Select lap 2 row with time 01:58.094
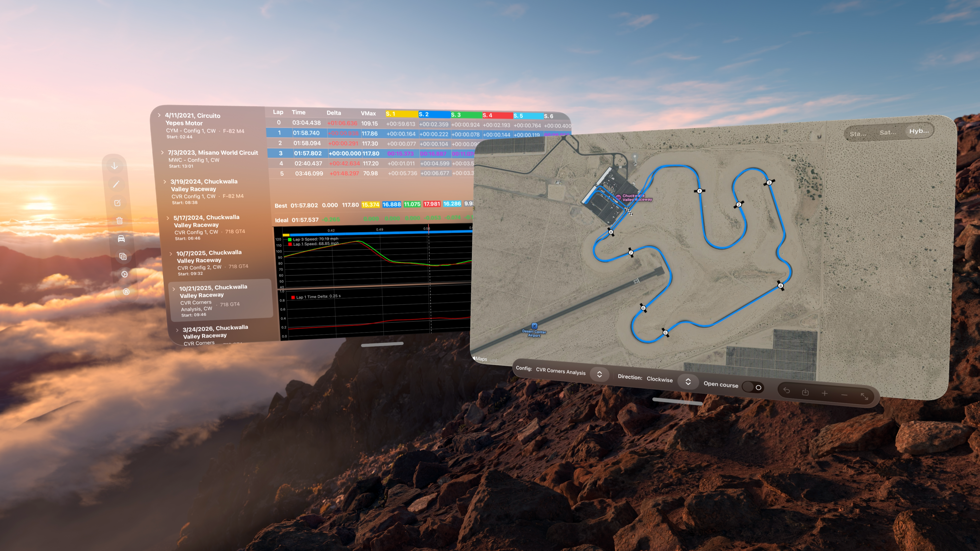980x551 pixels. pyautogui.click(x=373, y=143)
